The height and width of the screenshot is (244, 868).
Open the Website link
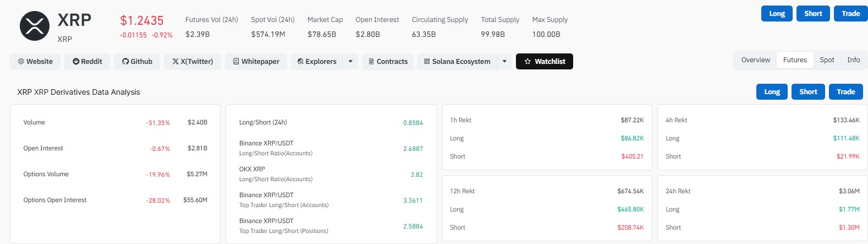35,62
